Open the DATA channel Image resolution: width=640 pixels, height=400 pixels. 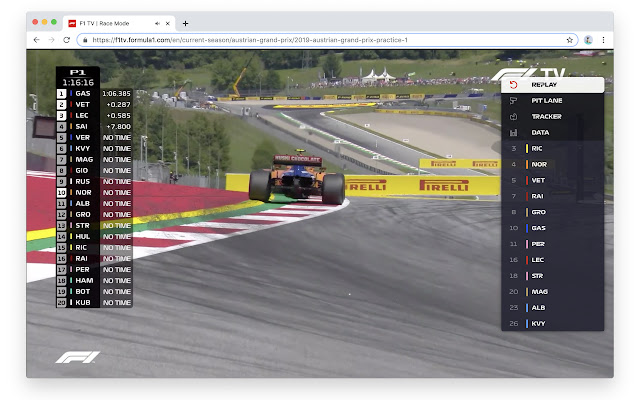(553, 133)
